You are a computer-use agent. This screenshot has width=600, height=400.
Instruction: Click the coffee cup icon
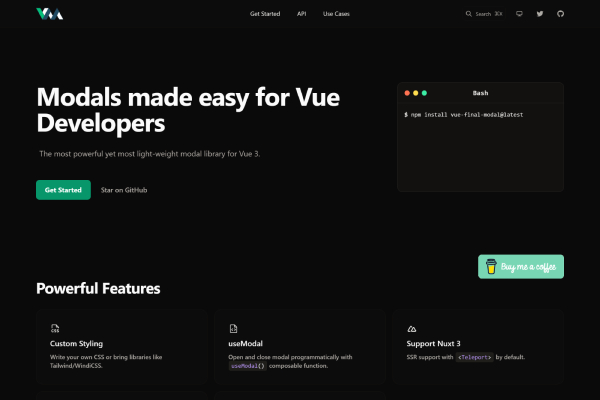pos(491,266)
